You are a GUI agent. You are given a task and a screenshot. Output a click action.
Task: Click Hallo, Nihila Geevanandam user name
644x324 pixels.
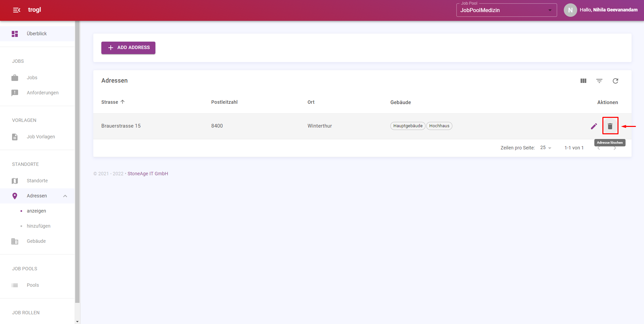coord(608,10)
